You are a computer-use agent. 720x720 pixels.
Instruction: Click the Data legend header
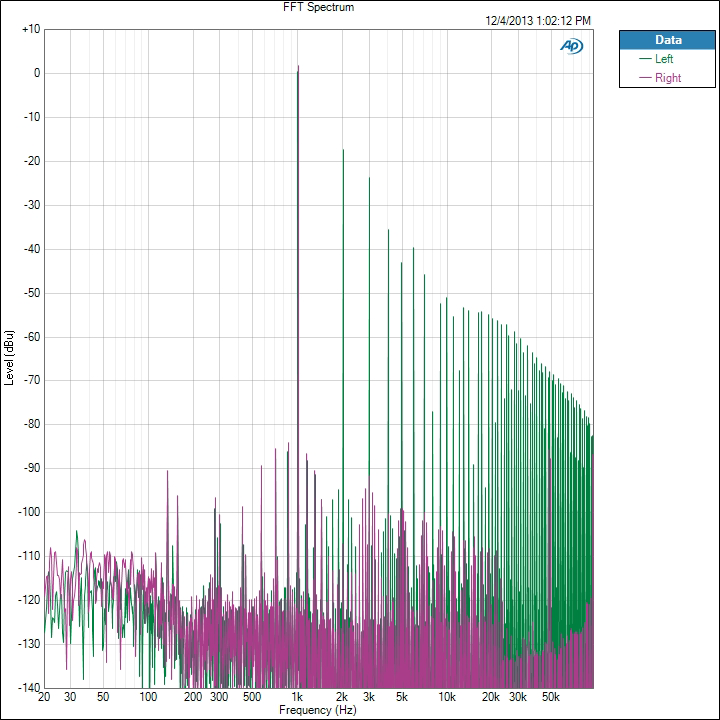pos(667,40)
